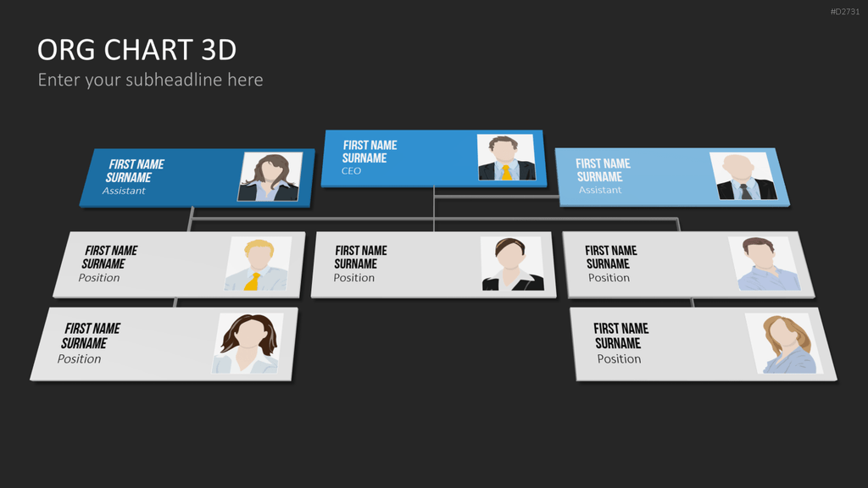Click the 'CEO' role label
This screenshot has width=868, height=488.
(351, 171)
